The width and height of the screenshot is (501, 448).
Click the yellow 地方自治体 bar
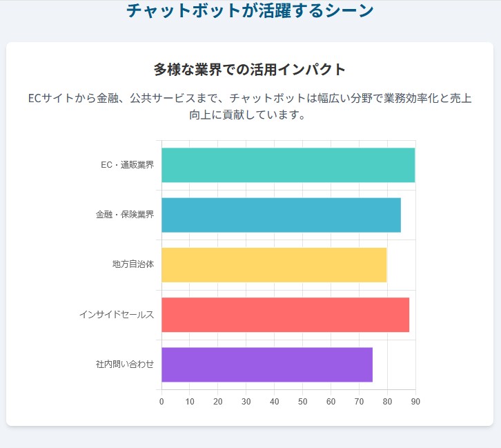click(x=274, y=265)
